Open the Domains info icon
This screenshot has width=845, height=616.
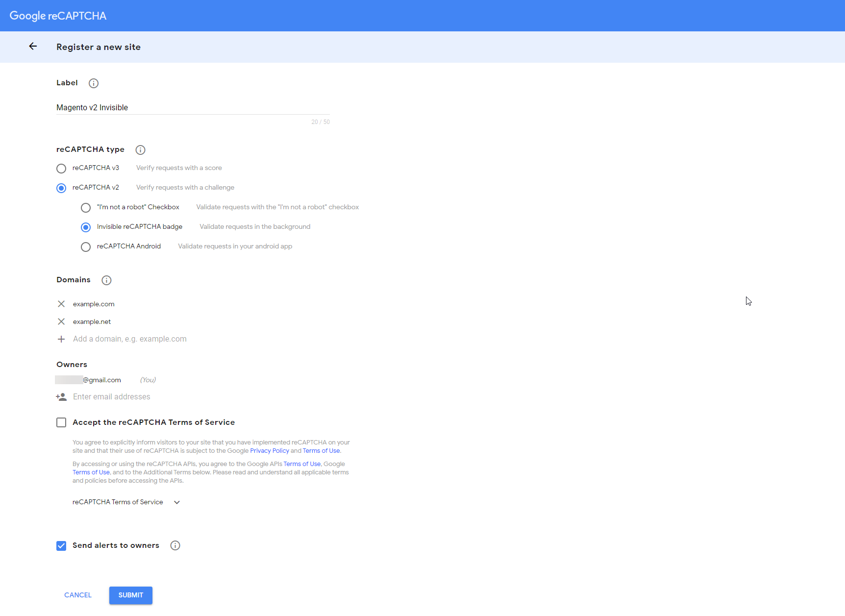point(106,280)
